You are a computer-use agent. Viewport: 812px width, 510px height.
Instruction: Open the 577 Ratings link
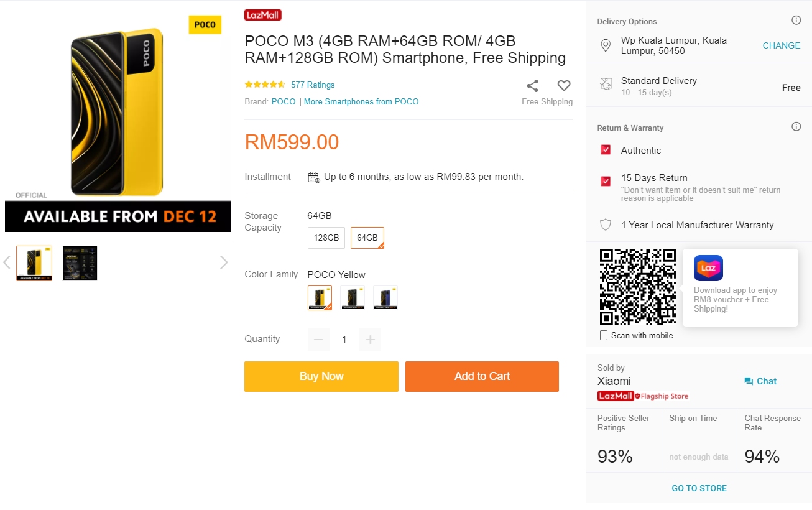point(313,85)
